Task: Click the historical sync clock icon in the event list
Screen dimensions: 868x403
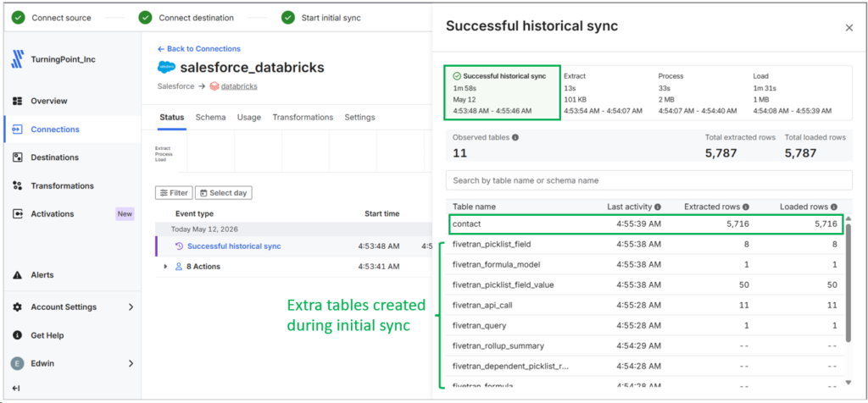Action: tap(179, 246)
